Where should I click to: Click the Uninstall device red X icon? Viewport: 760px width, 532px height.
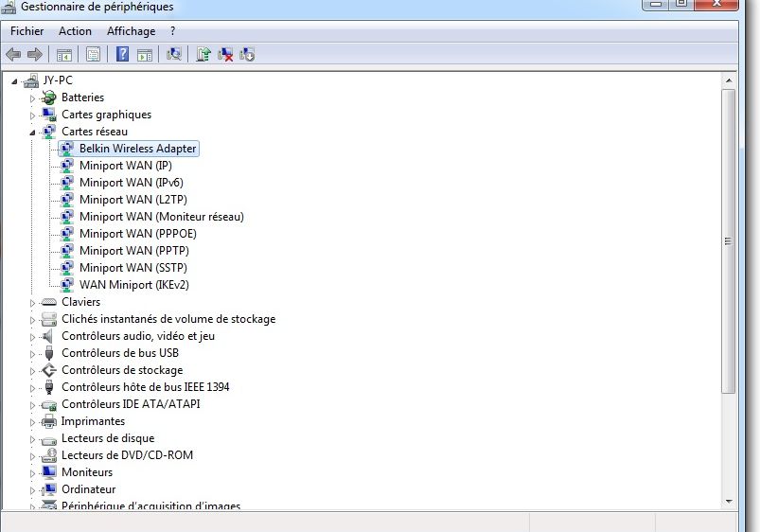coord(225,54)
